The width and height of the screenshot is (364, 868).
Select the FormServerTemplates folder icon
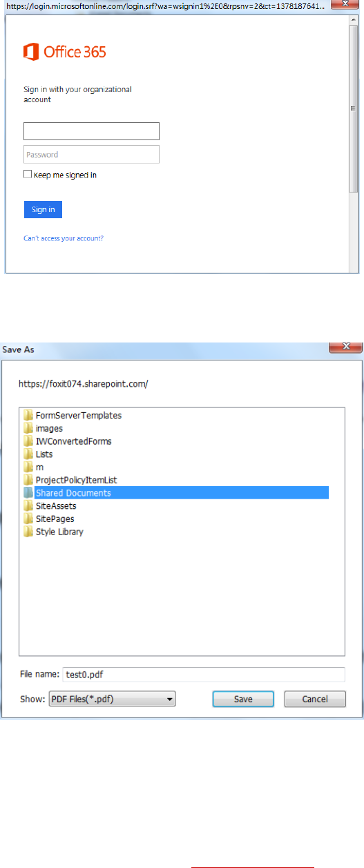point(28,416)
